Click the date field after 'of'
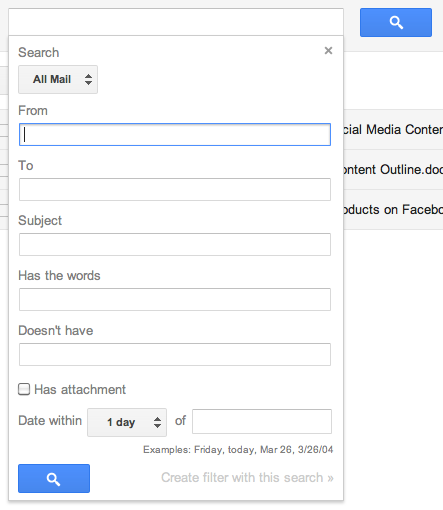 pos(262,421)
